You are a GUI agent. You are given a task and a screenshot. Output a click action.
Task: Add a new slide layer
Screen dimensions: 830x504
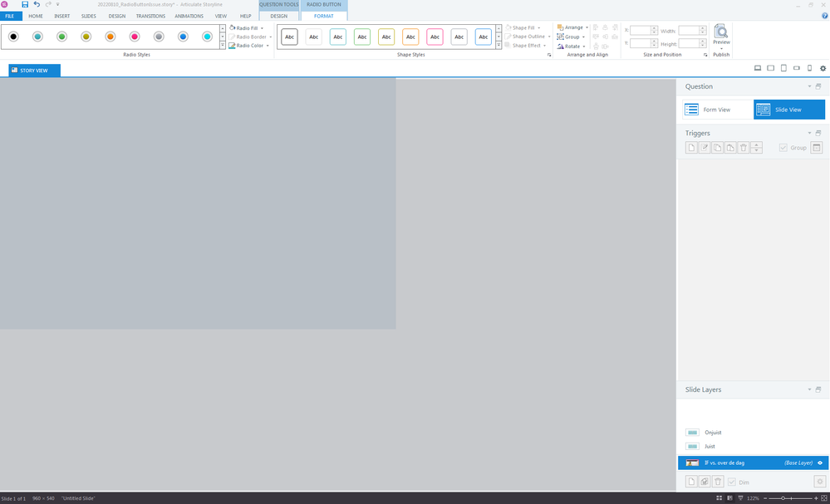coord(691,482)
